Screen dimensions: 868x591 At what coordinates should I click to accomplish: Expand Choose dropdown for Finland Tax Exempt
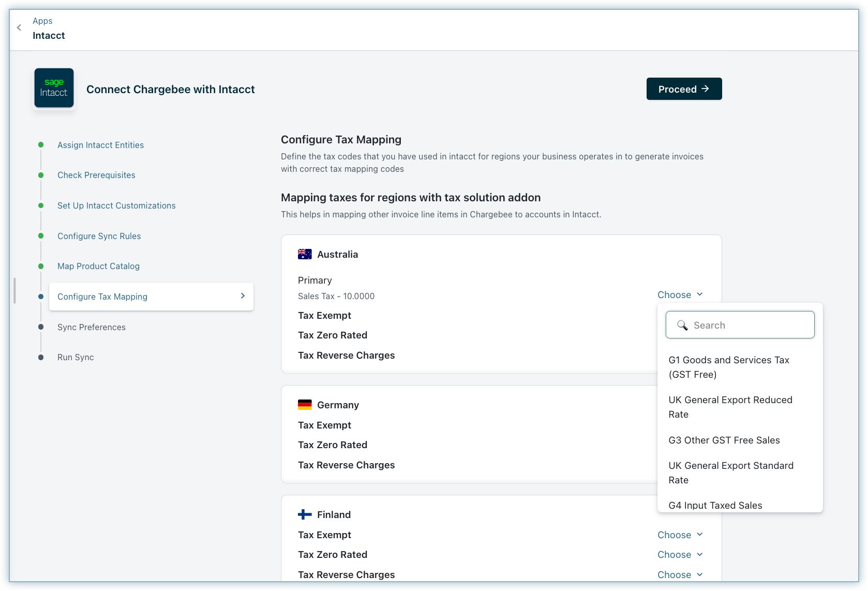[x=680, y=535]
